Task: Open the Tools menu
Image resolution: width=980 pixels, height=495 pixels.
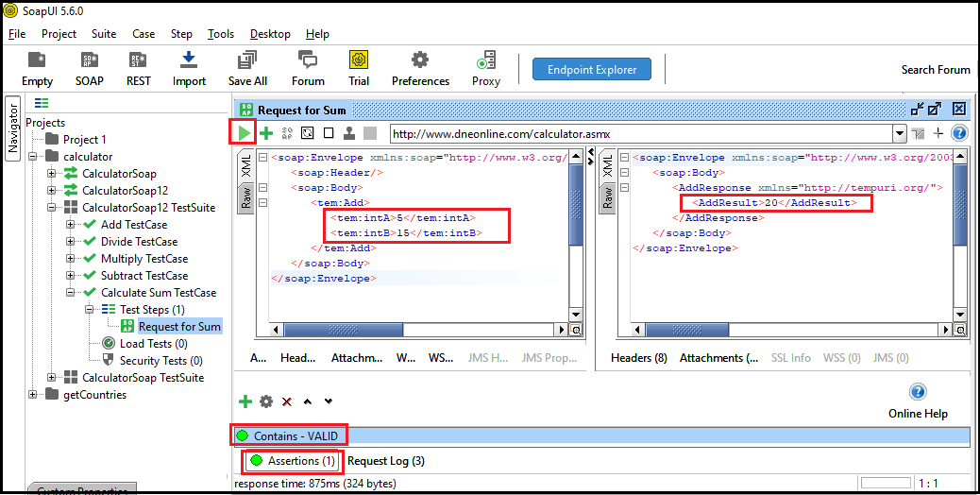Action: [221, 34]
